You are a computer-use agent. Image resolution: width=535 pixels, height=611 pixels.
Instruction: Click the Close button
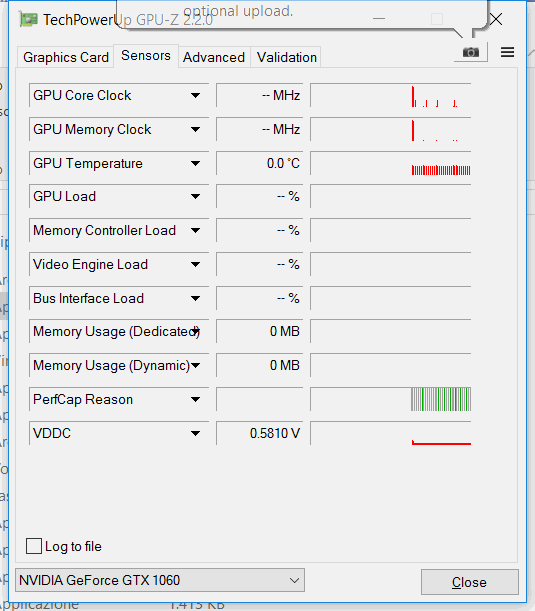tap(470, 582)
